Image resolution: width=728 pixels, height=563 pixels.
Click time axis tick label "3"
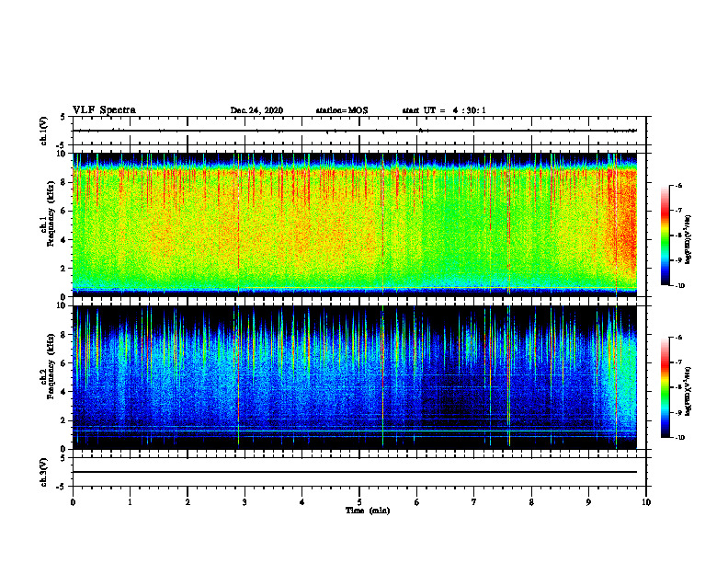click(245, 502)
